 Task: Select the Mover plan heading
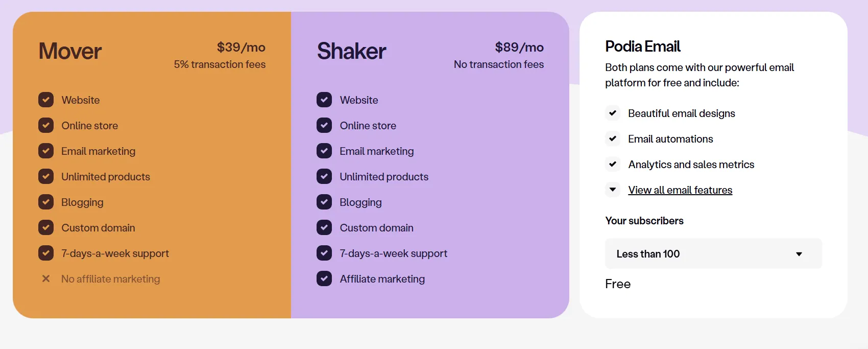pos(70,51)
